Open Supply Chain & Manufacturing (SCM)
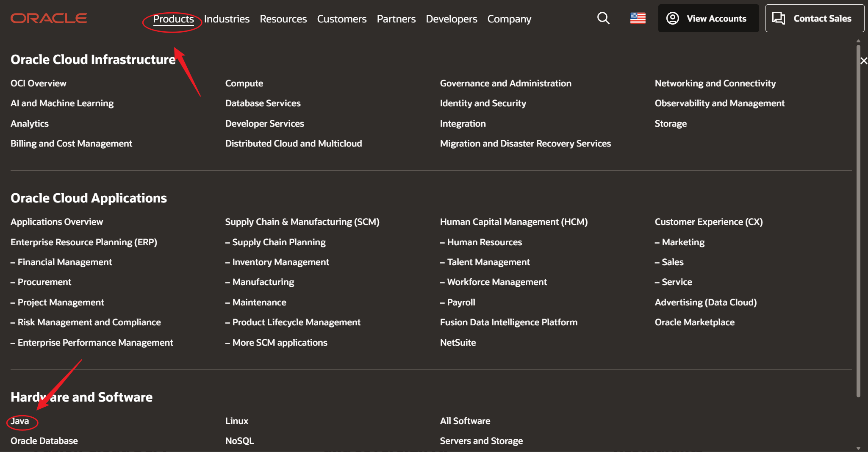The height and width of the screenshot is (452, 868). tap(302, 222)
